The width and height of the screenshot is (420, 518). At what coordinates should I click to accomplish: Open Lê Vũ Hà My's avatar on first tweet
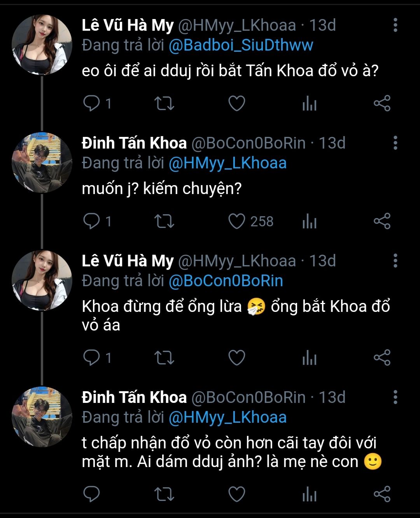(x=42, y=45)
